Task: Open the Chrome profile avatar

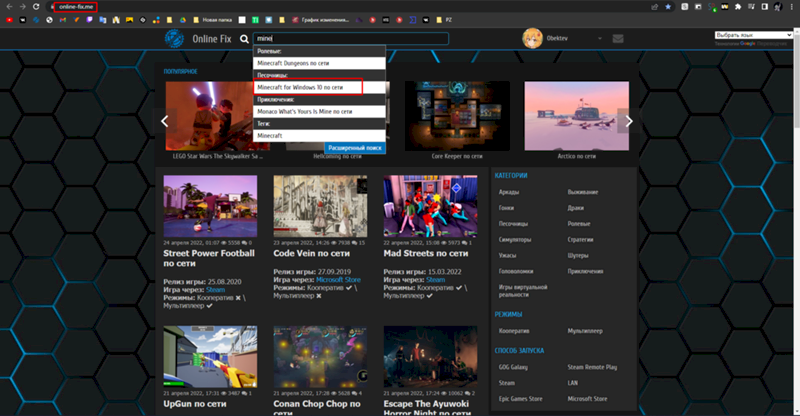Action: click(778, 7)
